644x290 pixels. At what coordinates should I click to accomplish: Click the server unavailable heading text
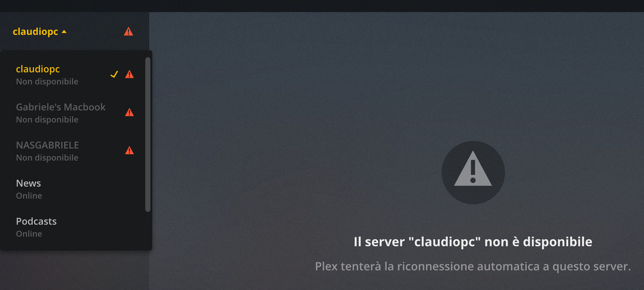(x=473, y=242)
